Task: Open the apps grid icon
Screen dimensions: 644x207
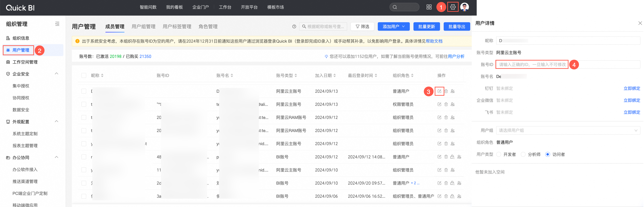Action: point(429,7)
